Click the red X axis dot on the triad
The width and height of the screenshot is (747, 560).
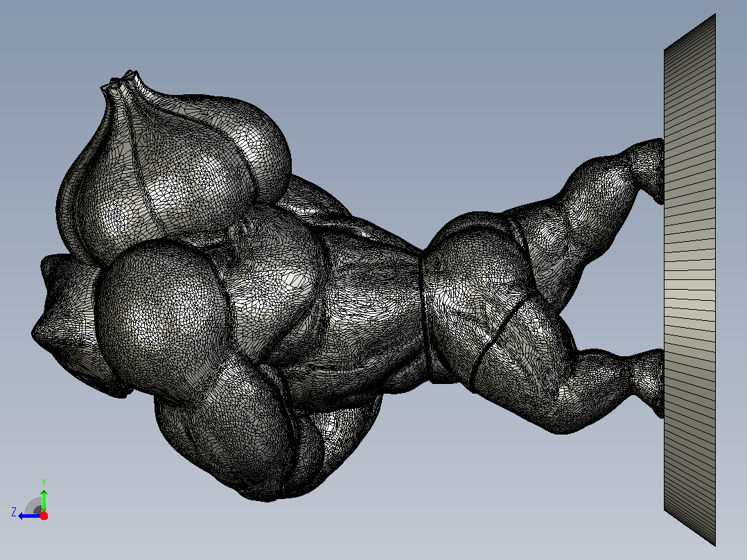(x=44, y=516)
